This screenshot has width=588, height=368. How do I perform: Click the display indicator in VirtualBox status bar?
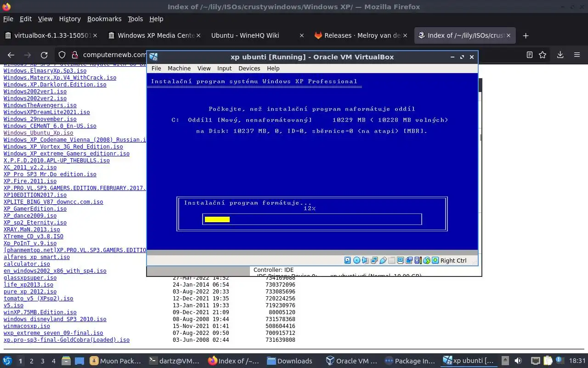pos(400,260)
